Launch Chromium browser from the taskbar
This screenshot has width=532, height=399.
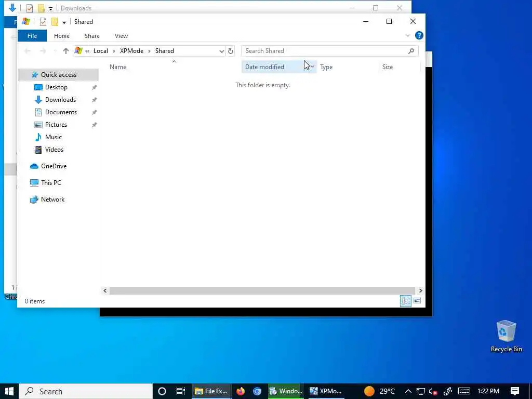(x=257, y=391)
